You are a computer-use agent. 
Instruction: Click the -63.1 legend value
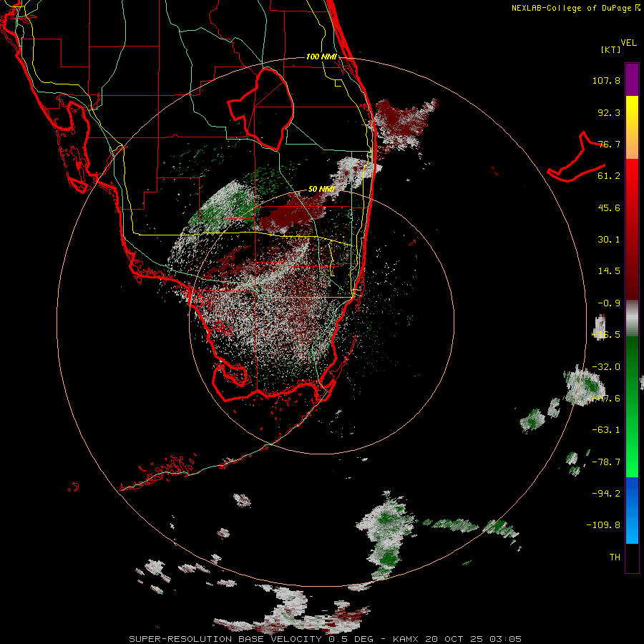[x=606, y=430]
